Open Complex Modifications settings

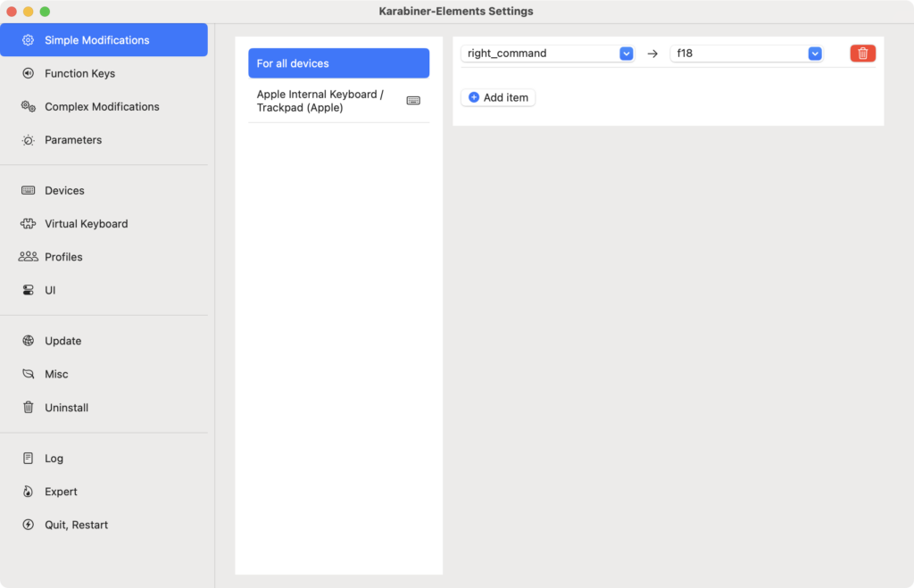[x=104, y=107]
